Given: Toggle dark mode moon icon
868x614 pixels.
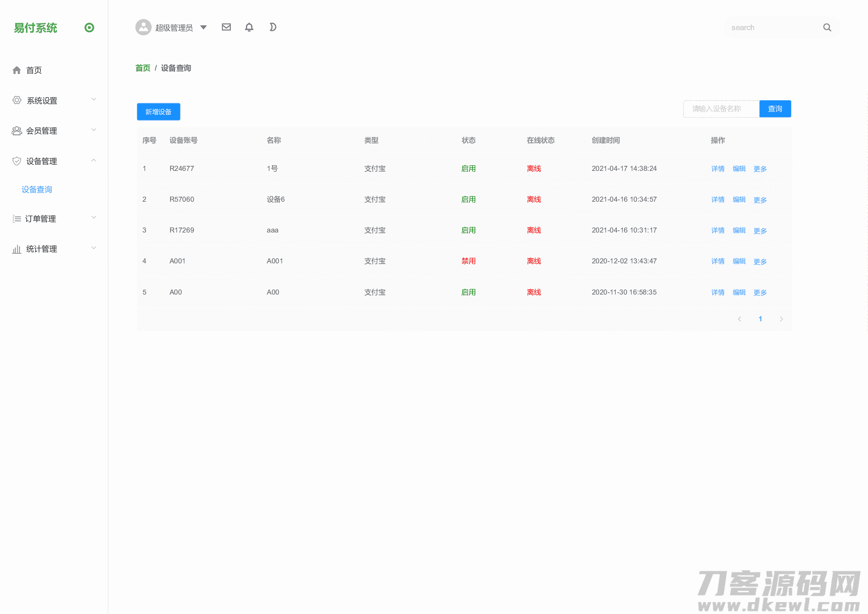Looking at the screenshot, I should pos(273,27).
